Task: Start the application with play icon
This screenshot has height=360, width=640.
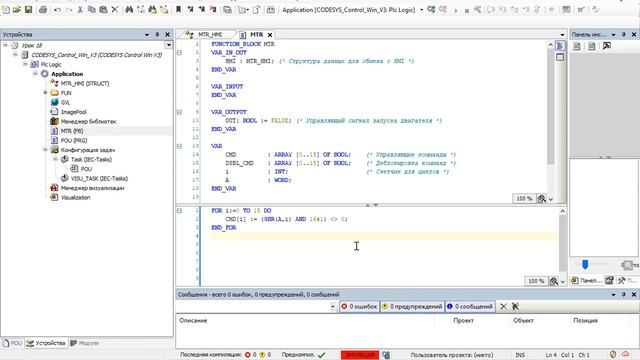Action: (x=456, y=10)
